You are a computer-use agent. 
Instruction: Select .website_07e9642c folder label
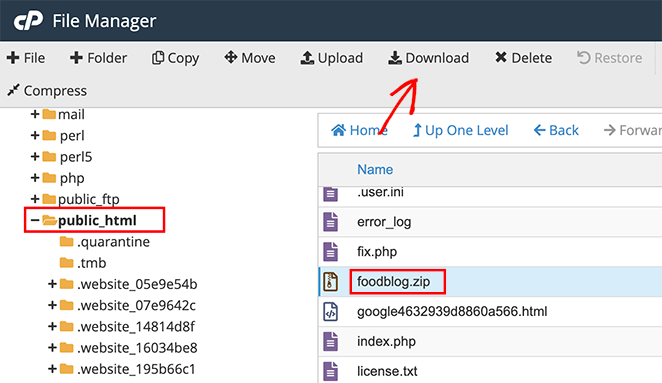click(136, 305)
